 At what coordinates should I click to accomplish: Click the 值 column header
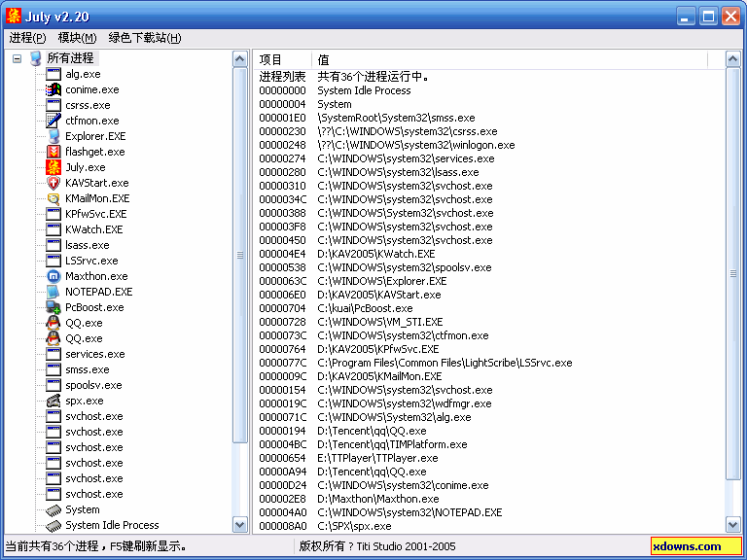click(510, 60)
